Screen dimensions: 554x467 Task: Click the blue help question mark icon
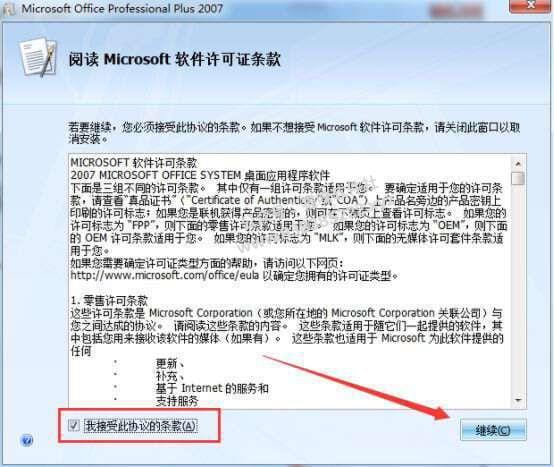[x=27, y=440]
